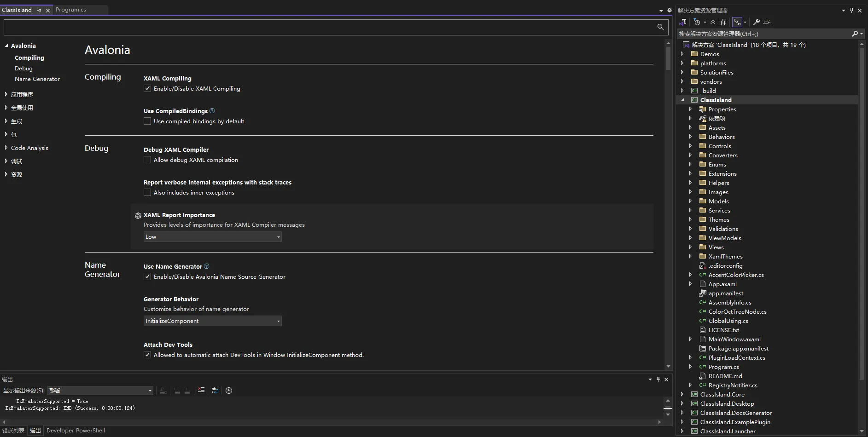The width and height of the screenshot is (868, 437).
Task: Collapse the ClassIsland project node
Action: 682,100
